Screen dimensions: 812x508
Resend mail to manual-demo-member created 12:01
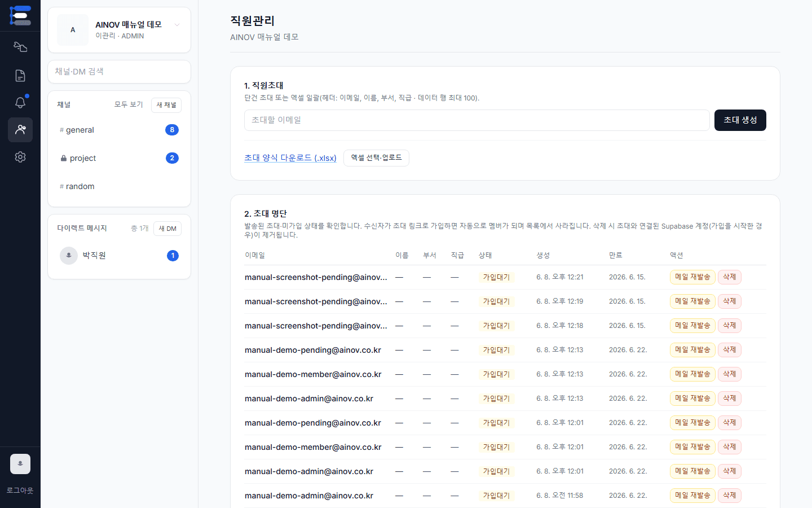[692, 447]
